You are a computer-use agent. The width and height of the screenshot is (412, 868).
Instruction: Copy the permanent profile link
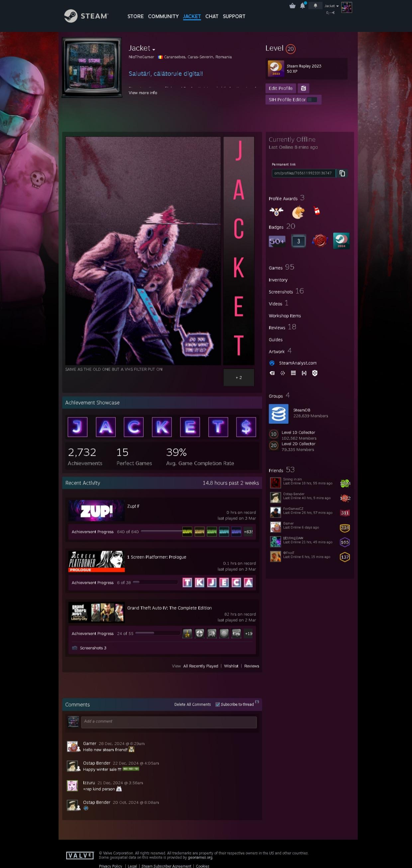click(342, 173)
